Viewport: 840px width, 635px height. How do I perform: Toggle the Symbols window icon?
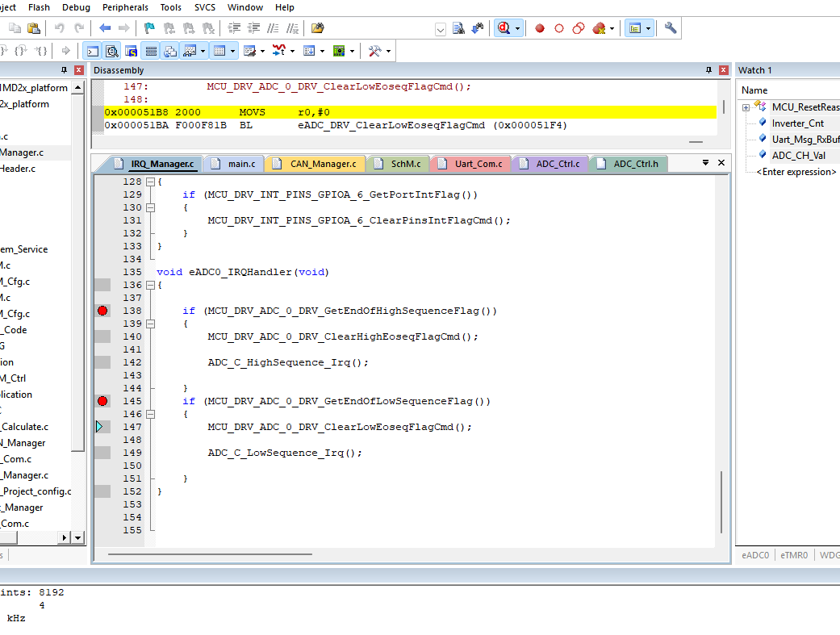[x=132, y=51]
